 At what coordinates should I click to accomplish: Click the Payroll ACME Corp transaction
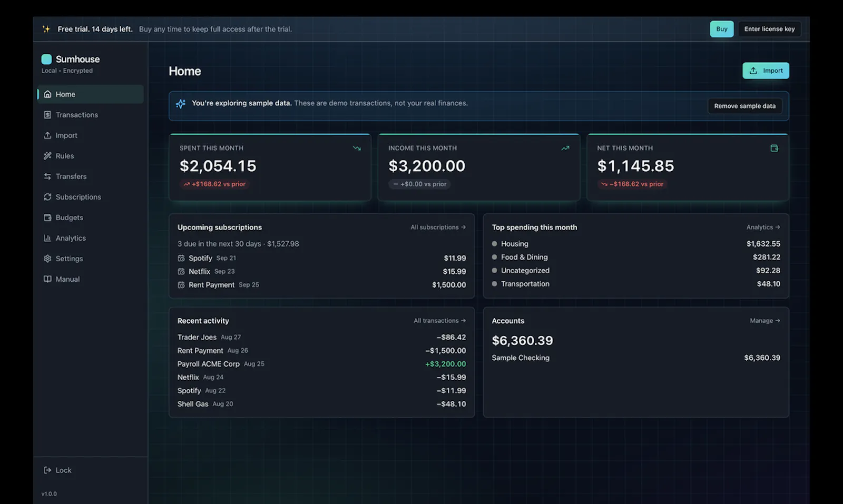(321, 364)
